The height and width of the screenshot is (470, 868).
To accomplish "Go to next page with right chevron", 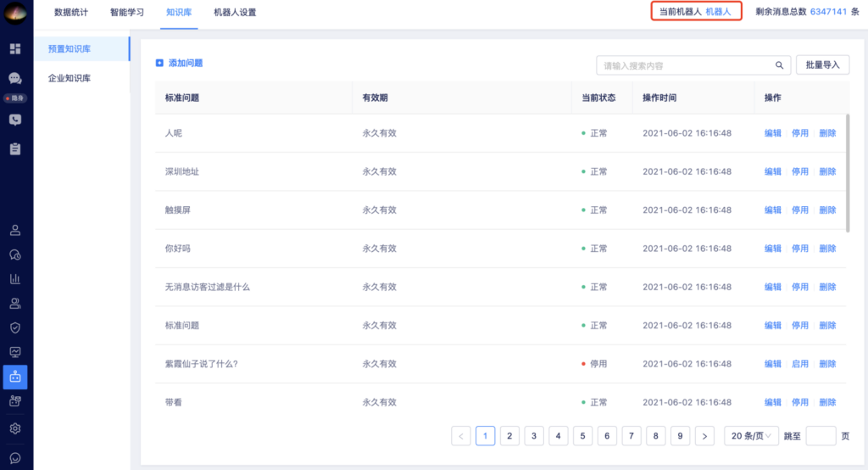I will point(704,435).
